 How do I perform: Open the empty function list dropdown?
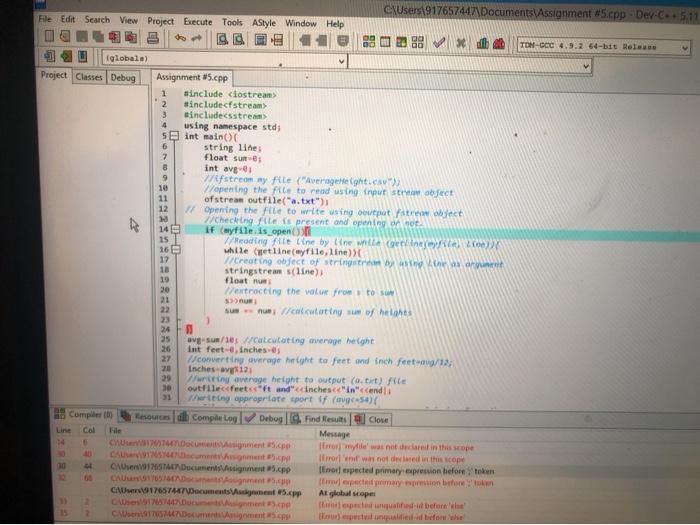point(470,65)
